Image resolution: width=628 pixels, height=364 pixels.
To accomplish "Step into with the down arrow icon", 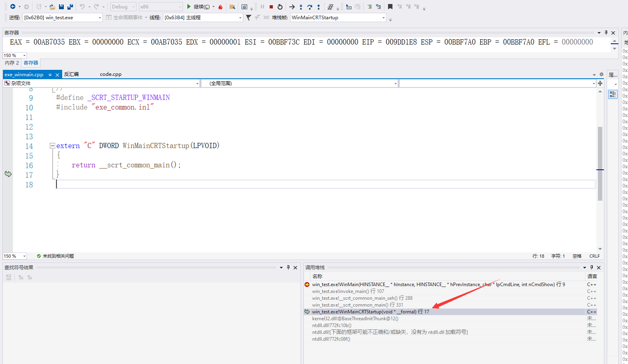I will tap(301, 7).
